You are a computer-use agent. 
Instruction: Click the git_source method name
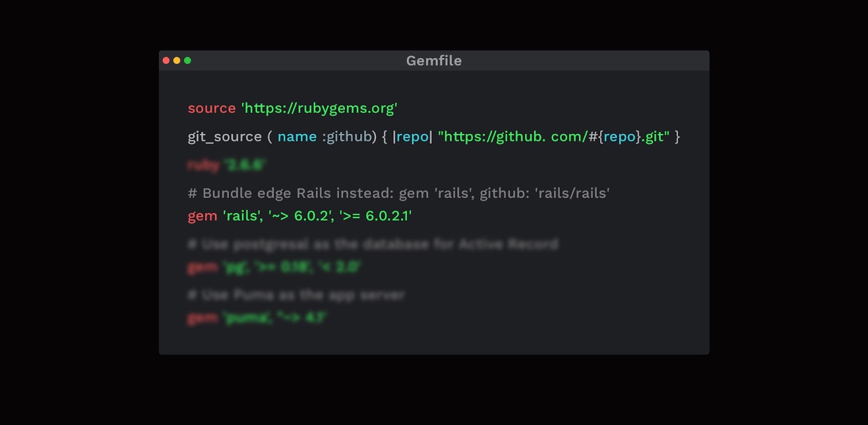click(225, 137)
